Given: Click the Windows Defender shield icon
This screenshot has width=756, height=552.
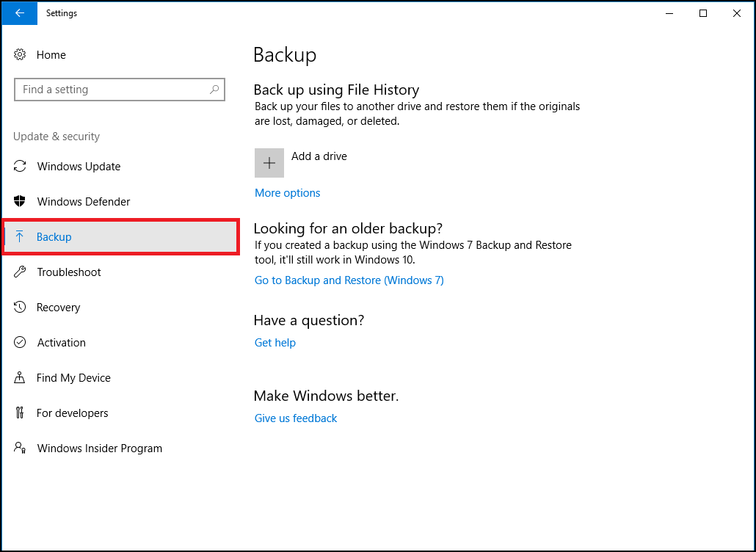Looking at the screenshot, I should pyautogui.click(x=21, y=202).
